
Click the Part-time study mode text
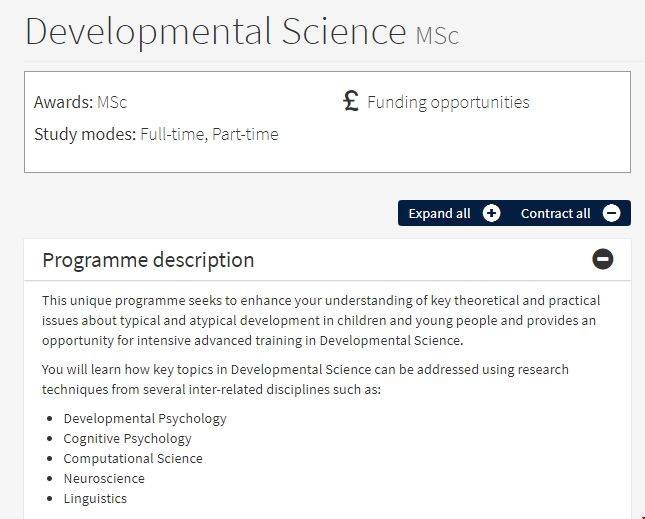pyautogui.click(x=245, y=134)
